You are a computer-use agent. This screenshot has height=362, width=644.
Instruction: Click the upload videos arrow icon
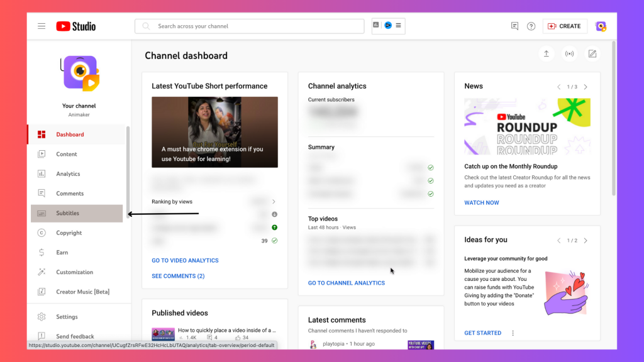pyautogui.click(x=546, y=54)
